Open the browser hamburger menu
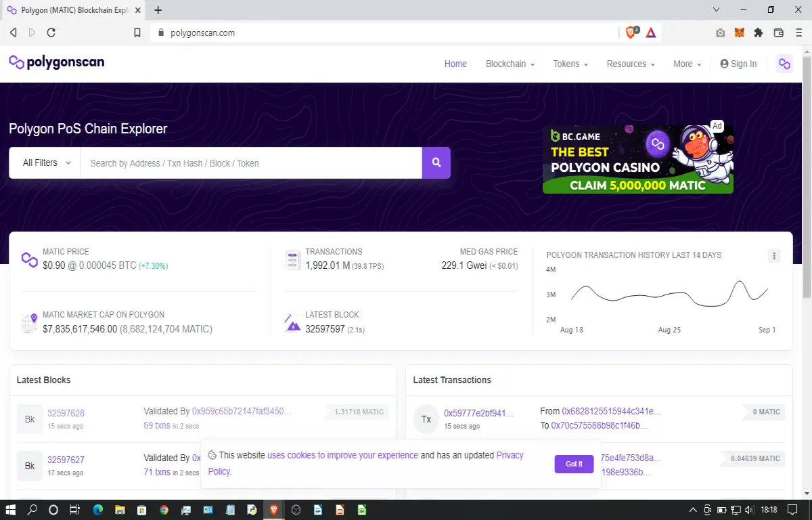 pos(798,32)
